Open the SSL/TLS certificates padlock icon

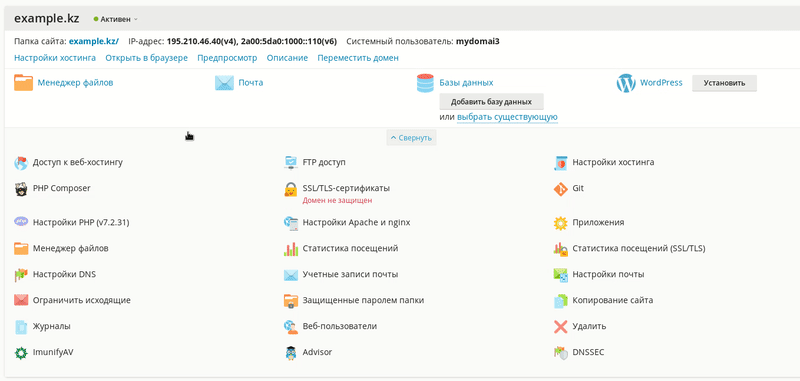[290, 190]
